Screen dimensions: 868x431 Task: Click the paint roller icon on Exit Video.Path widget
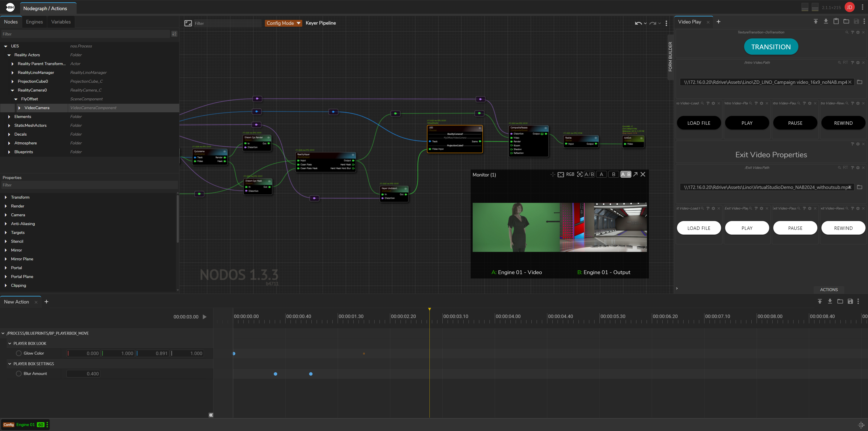tap(852, 168)
